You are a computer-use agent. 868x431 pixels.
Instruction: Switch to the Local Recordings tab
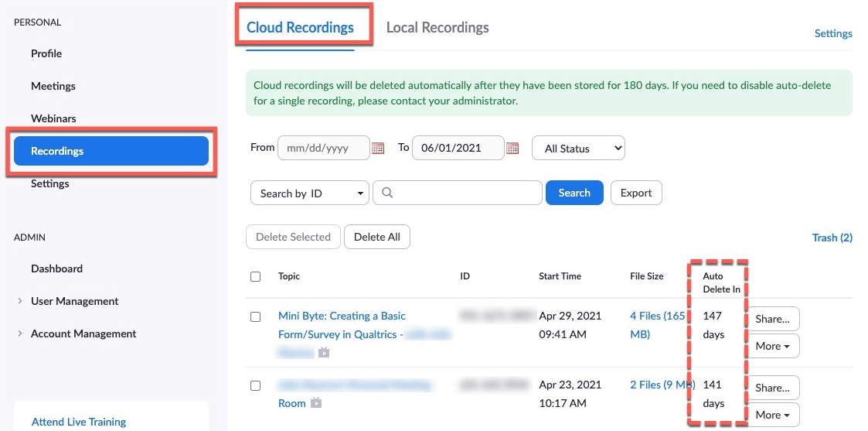(437, 28)
